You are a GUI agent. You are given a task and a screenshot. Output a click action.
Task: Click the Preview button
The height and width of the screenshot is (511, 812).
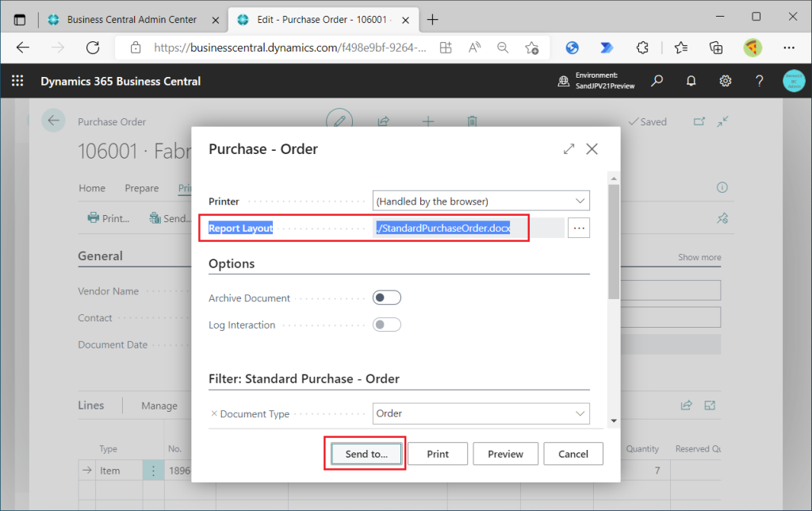point(505,454)
